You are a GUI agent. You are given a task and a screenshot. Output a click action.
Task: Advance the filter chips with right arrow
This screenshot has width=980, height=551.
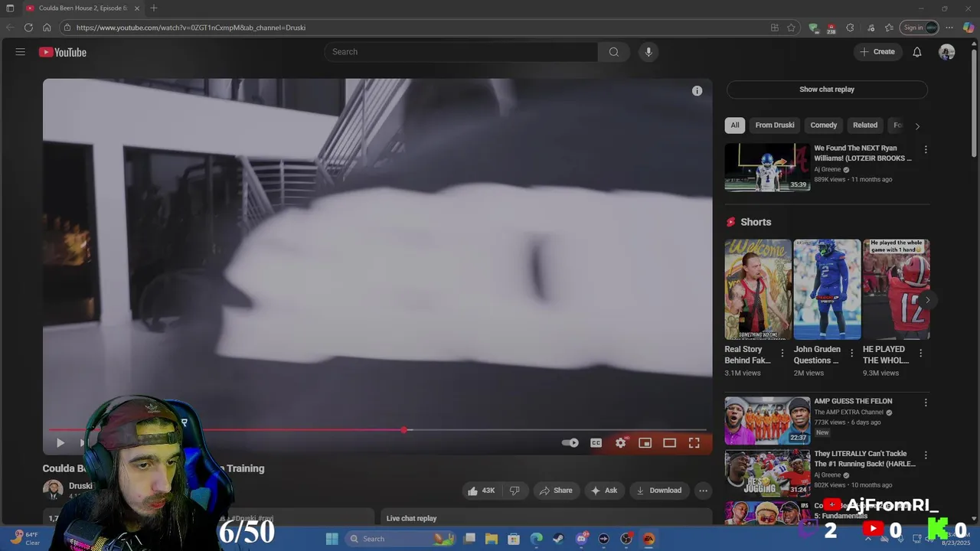point(917,126)
